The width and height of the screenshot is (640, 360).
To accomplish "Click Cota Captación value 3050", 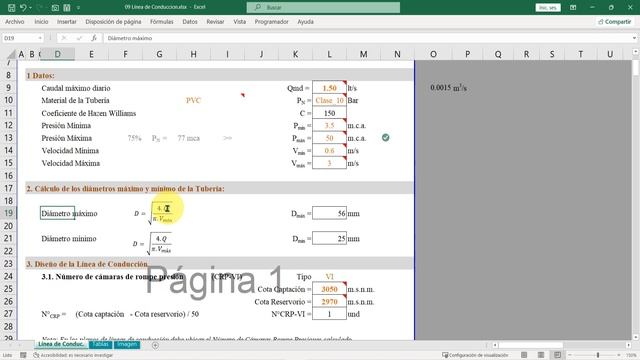I will [x=329, y=289].
